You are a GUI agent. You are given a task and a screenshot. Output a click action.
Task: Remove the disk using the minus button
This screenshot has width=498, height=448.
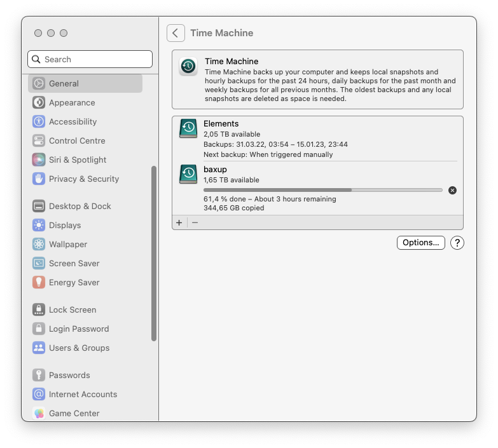(195, 222)
